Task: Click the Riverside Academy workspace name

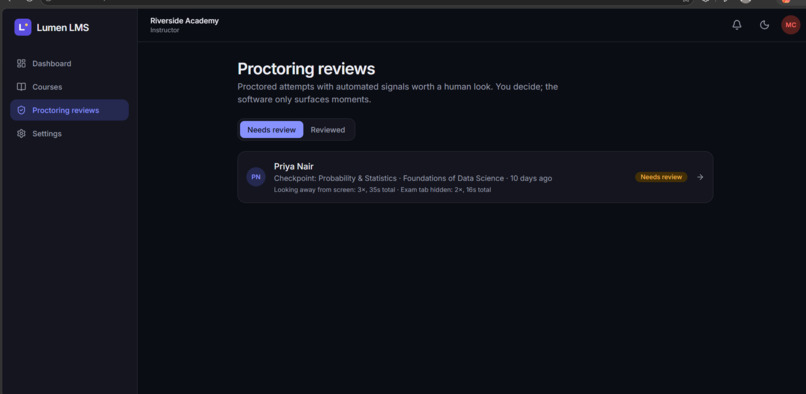Action: (x=185, y=21)
